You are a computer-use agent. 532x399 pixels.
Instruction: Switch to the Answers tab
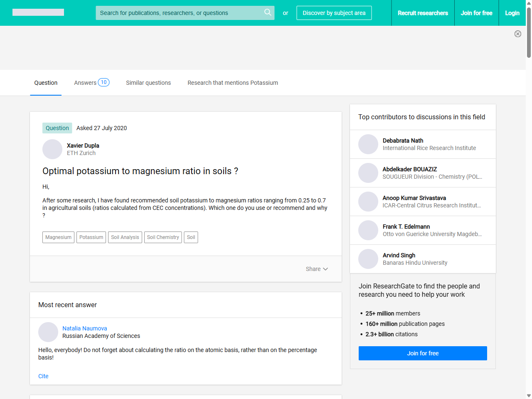91,83
